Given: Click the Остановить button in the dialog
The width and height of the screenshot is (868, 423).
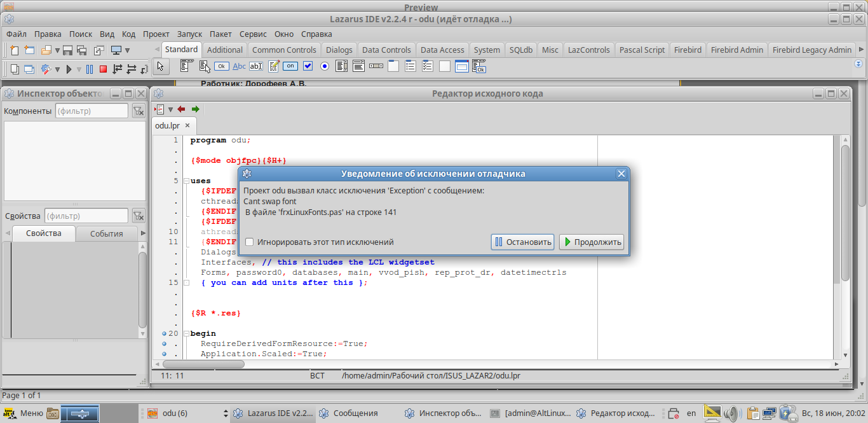Looking at the screenshot, I should click(522, 242).
